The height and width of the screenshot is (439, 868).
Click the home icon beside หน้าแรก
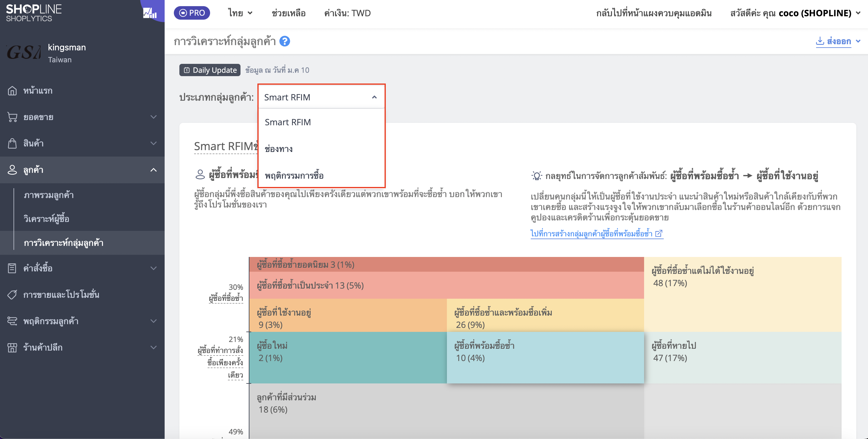pyautogui.click(x=12, y=91)
